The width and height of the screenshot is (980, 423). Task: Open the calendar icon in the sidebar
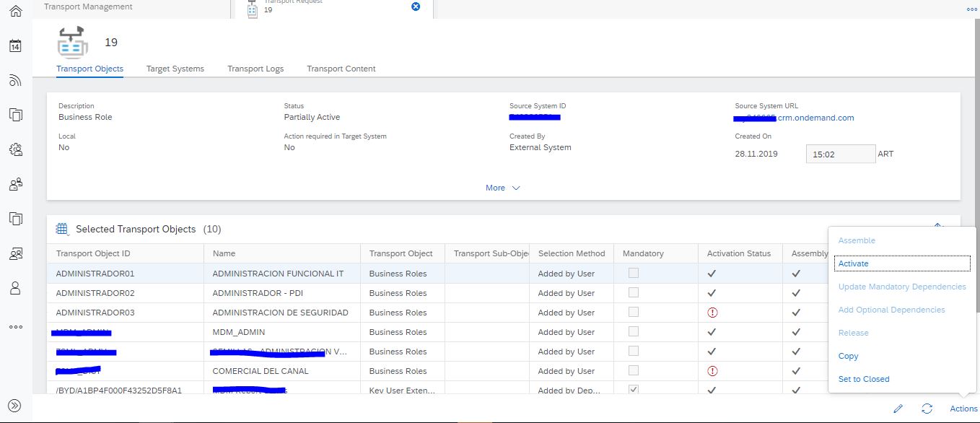pyautogui.click(x=15, y=46)
